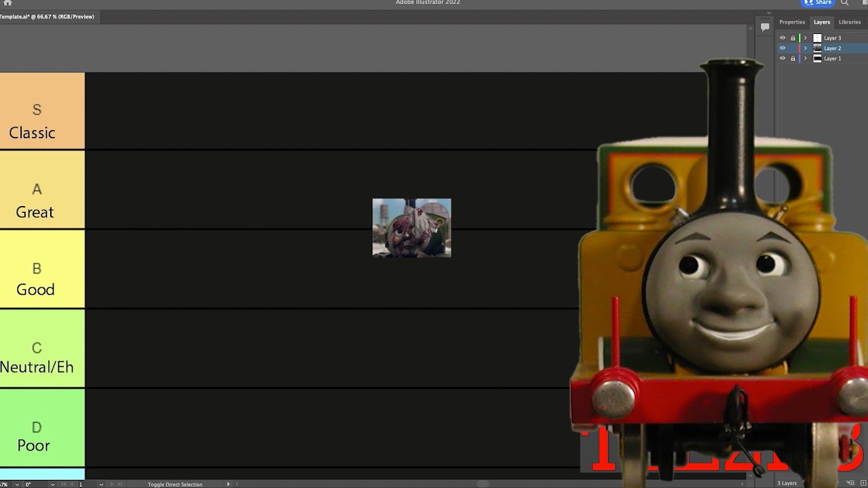
Task: Click the Share button
Action: 818,3
